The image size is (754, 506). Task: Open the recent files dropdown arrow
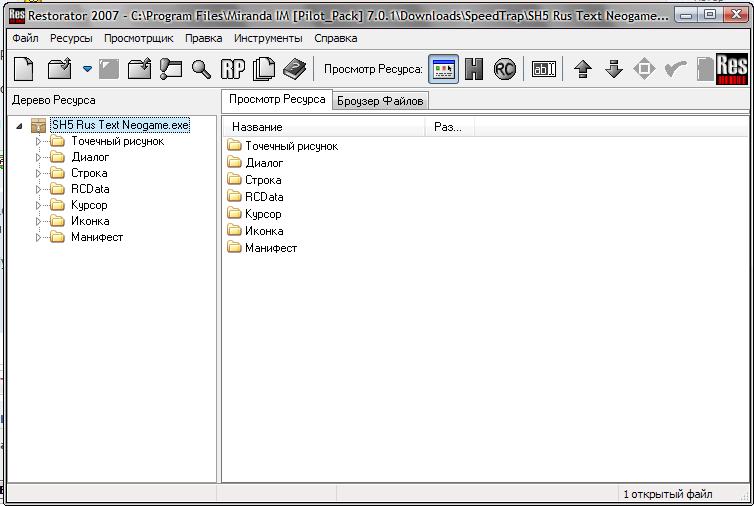(x=87, y=69)
